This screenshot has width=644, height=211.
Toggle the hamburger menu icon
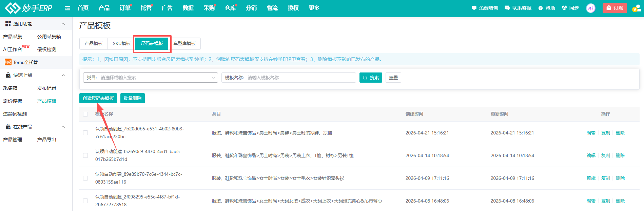[67, 8]
